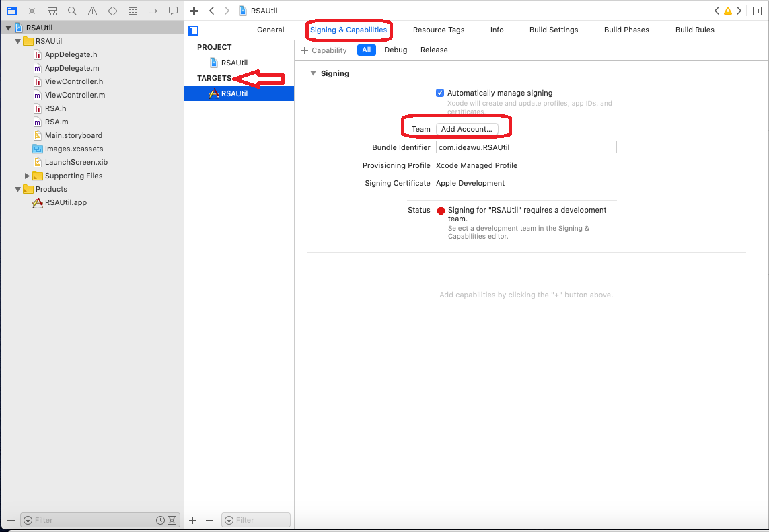Collapse the Signing section disclosure triangle
Viewport: 769px width, 532px height.
click(313, 73)
